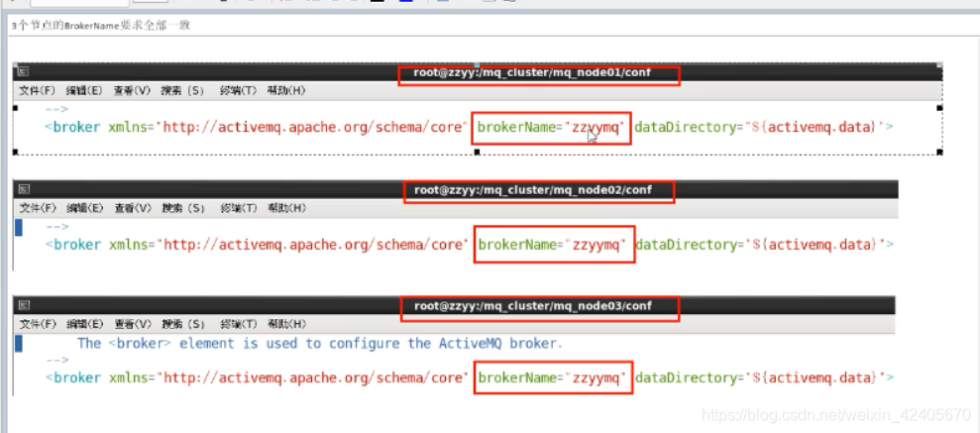This screenshot has height=433, width=980.
Task: Click the --> comment end in mq_node01 terminal
Action: tap(56, 110)
